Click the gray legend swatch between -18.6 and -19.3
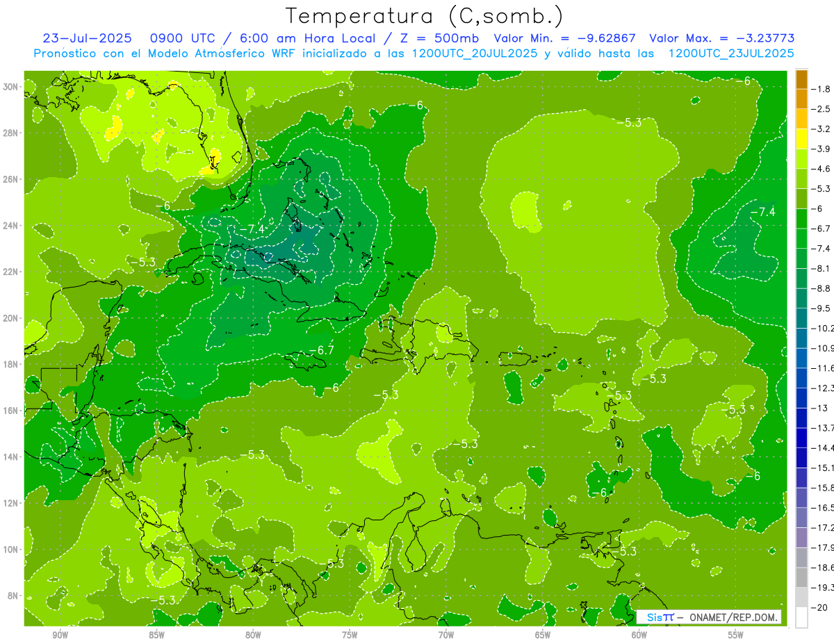 [801, 577]
